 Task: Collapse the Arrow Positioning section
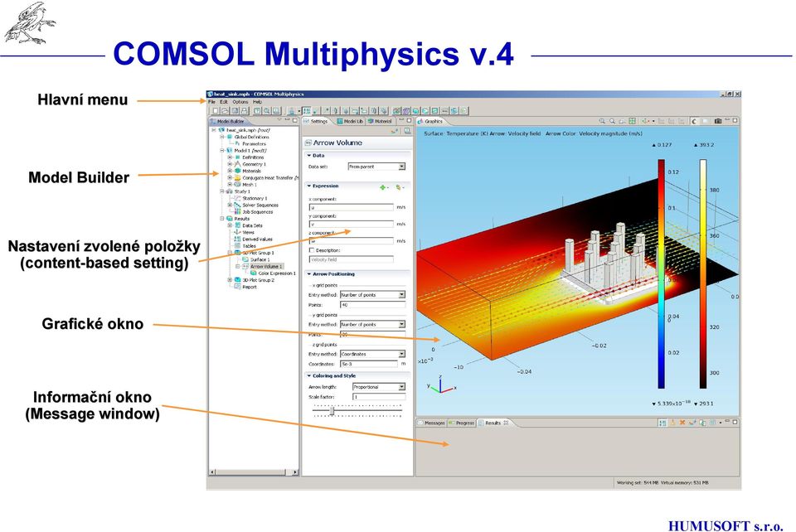pos(308,274)
